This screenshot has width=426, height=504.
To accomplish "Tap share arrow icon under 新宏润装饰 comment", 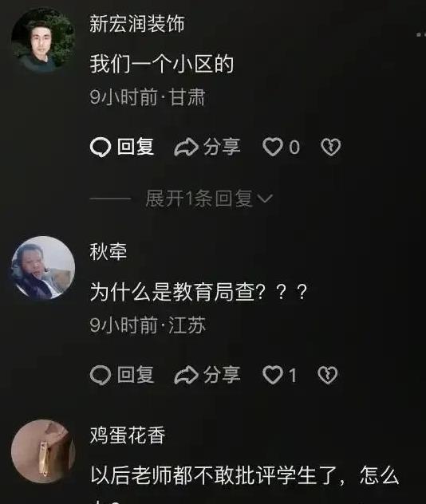I will pyautogui.click(x=186, y=148).
